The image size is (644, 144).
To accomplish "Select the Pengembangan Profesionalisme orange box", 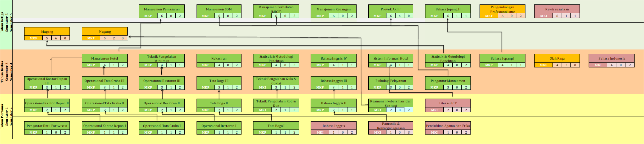I will [x=502, y=9].
